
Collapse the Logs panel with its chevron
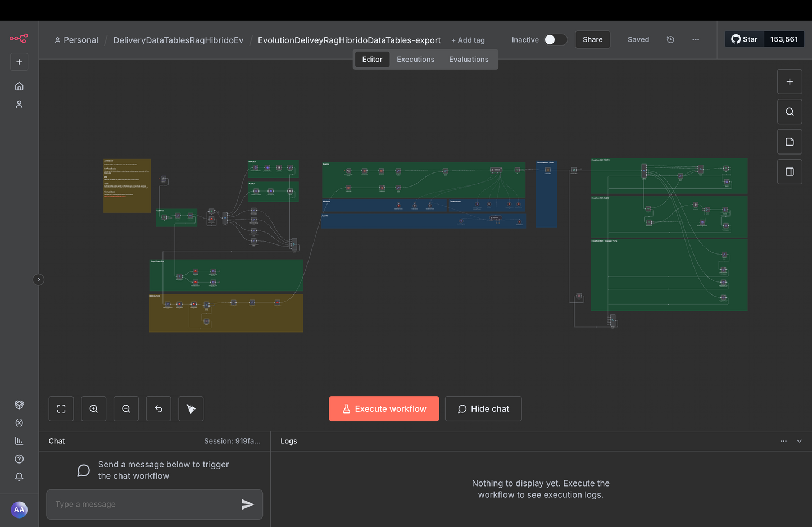pos(799,441)
